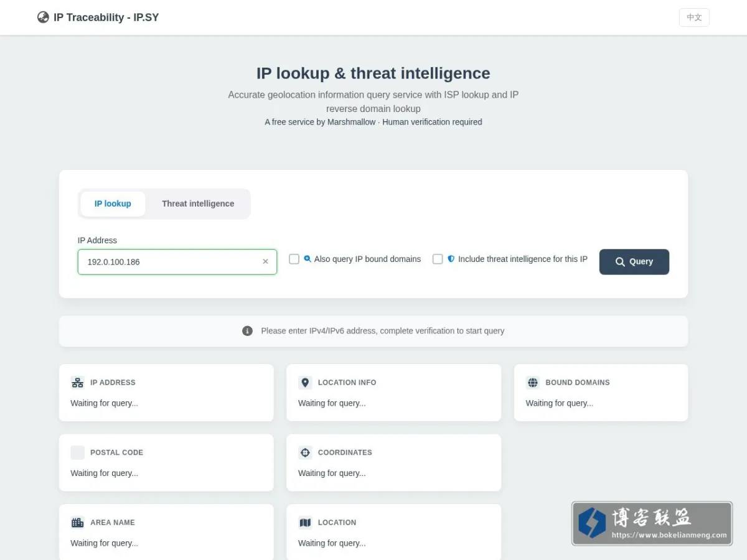Screen dimensions: 747x560
Task: Click the blank icon on POSTAL CODE card
Action: [78, 452]
